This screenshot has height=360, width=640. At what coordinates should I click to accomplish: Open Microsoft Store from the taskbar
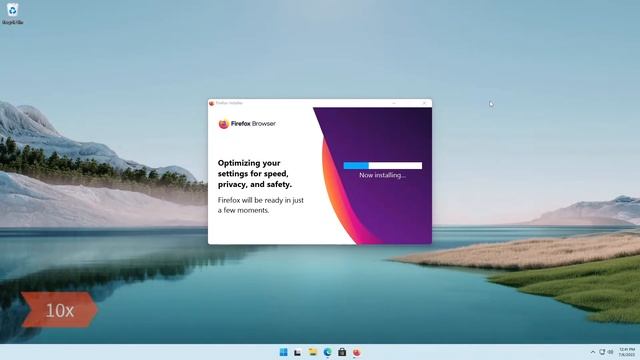click(342, 352)
